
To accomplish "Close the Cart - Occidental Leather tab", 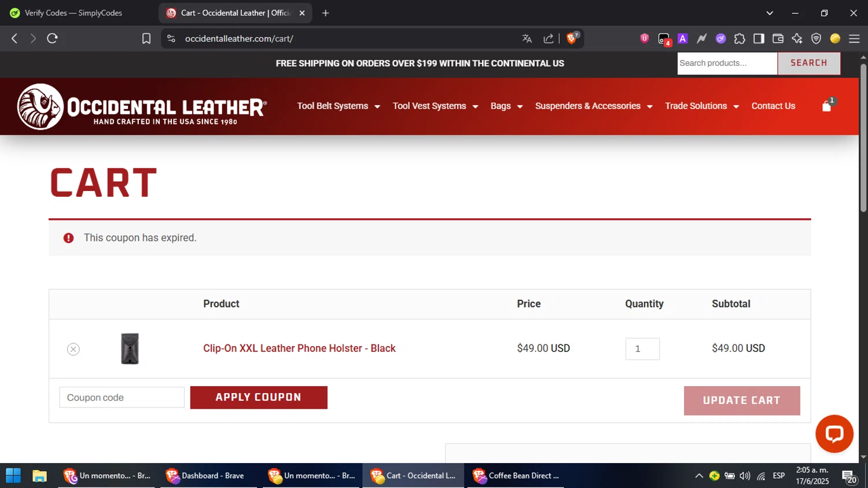I will click(x=302, y=13).
